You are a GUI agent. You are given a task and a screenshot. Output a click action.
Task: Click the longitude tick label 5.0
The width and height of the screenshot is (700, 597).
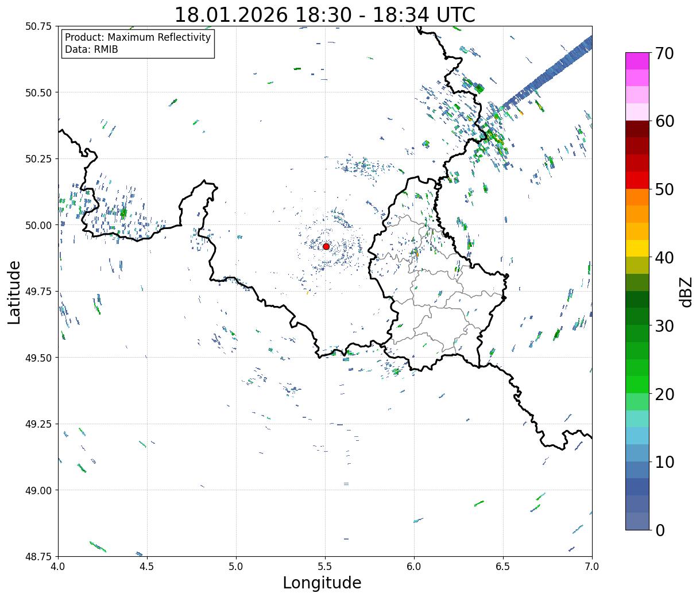(236, 567)
